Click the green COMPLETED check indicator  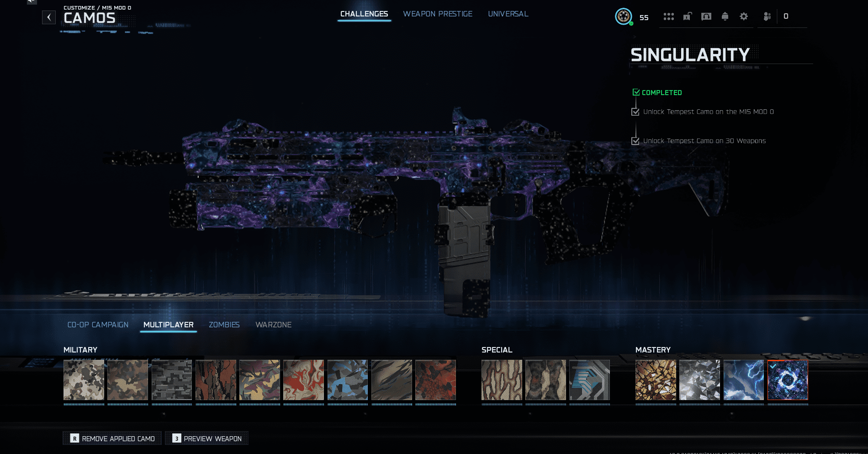636,92
